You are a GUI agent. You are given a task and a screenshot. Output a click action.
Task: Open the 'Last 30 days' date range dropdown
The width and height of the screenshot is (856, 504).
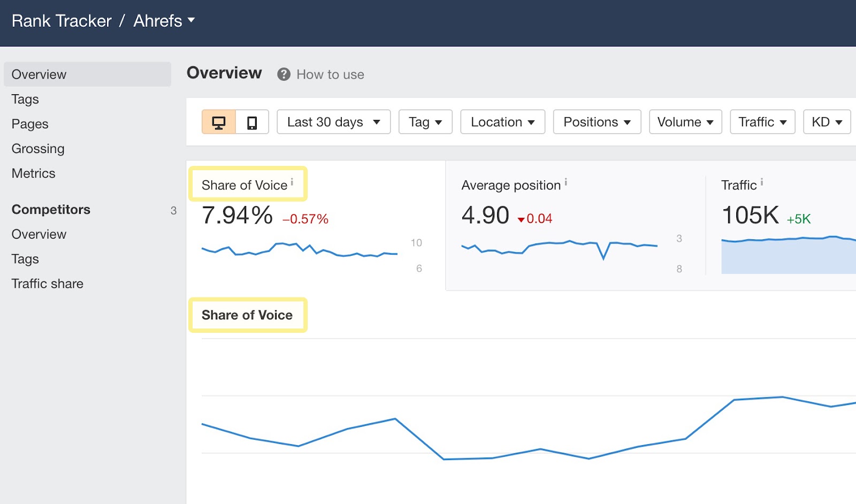pyautogui.click(x=333, y=122)
